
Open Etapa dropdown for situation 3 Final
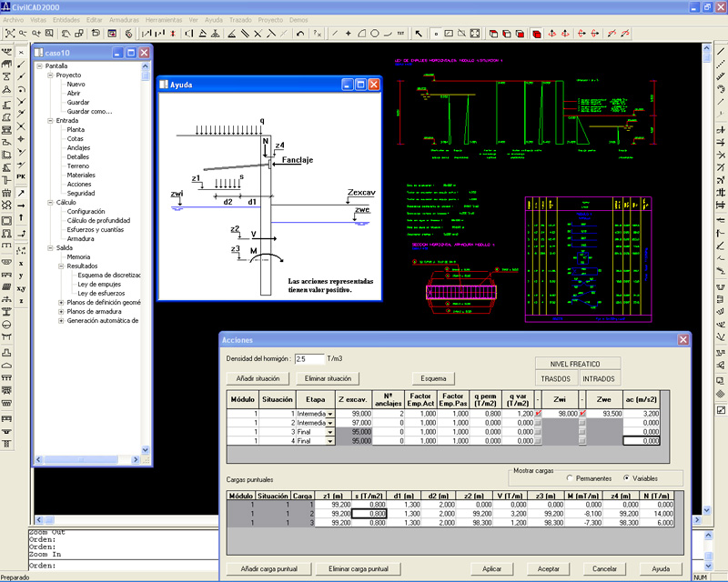(330, 432)
